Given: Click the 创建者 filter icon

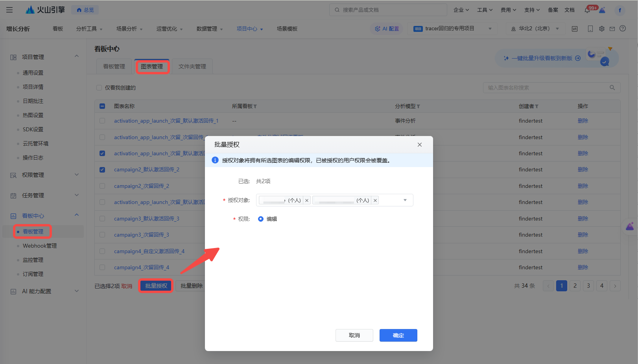Looking at the screenshot, I should coord(537,107).
